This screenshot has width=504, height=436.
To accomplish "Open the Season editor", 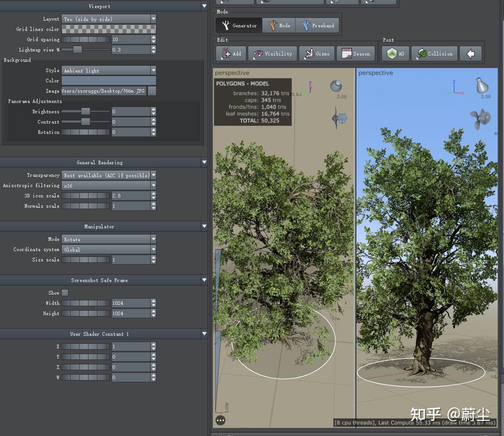I will coord(356,53).
